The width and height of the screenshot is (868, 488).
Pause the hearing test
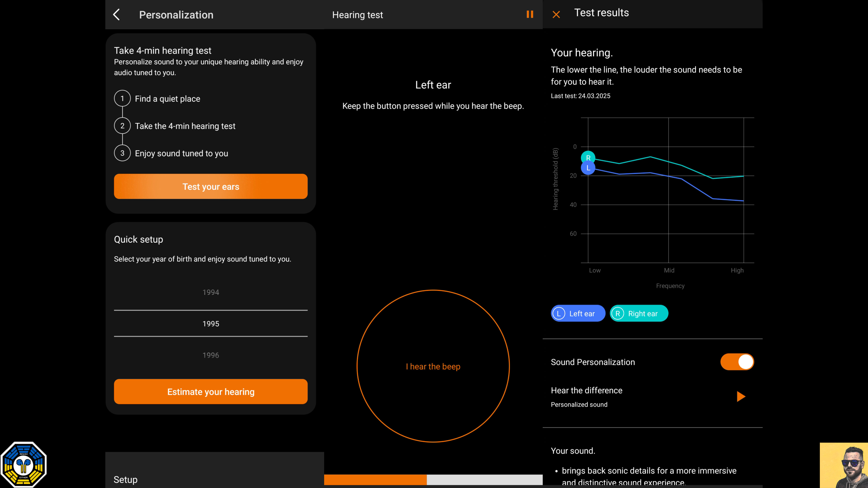click(530, 14)
